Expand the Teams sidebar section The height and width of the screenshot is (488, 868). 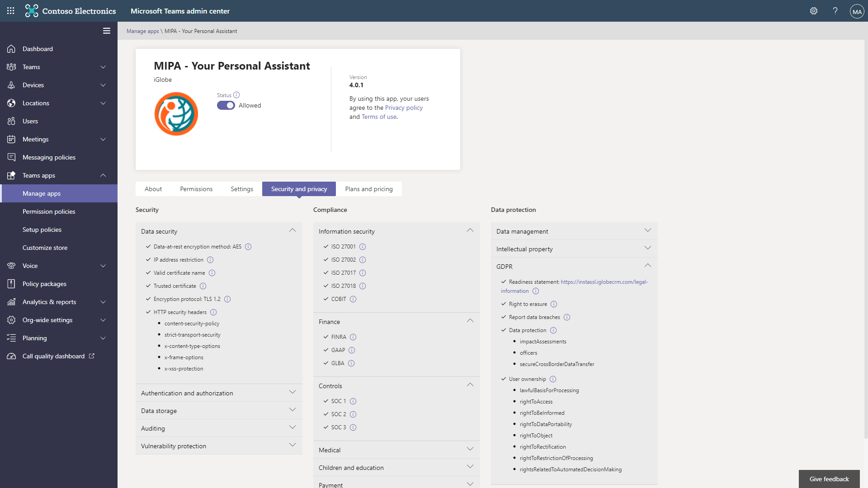point(103,67)
